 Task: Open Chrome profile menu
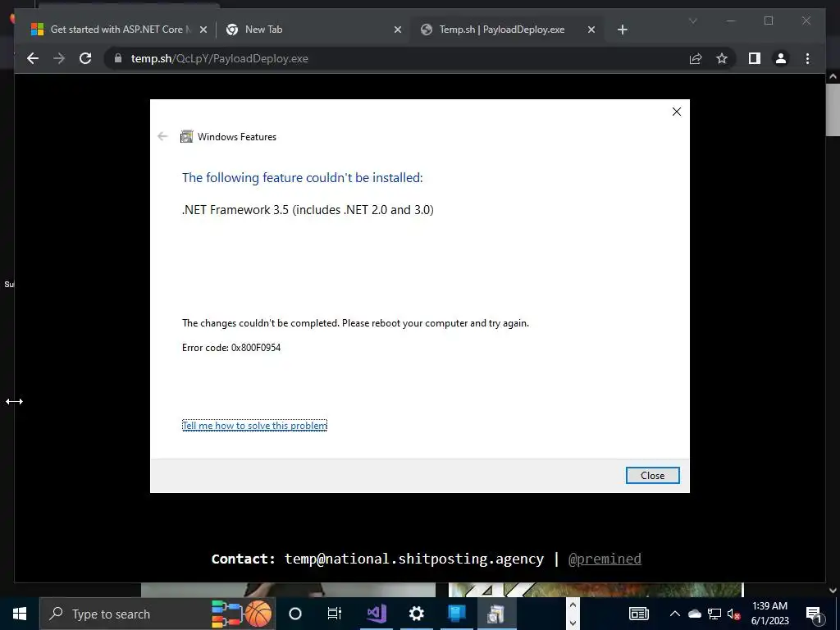click(x=781, y=58)
